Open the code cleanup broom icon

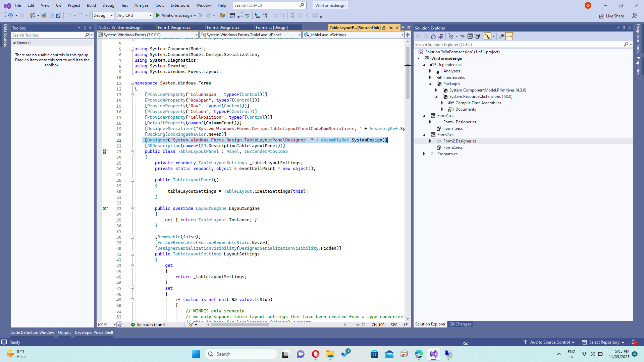pos(191,325)
